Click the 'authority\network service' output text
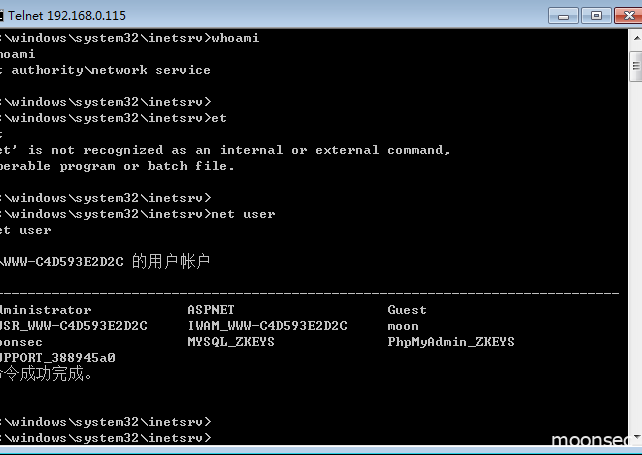This screenshot has height=455, width=642. pyautogui.click(x=111, y=70)
